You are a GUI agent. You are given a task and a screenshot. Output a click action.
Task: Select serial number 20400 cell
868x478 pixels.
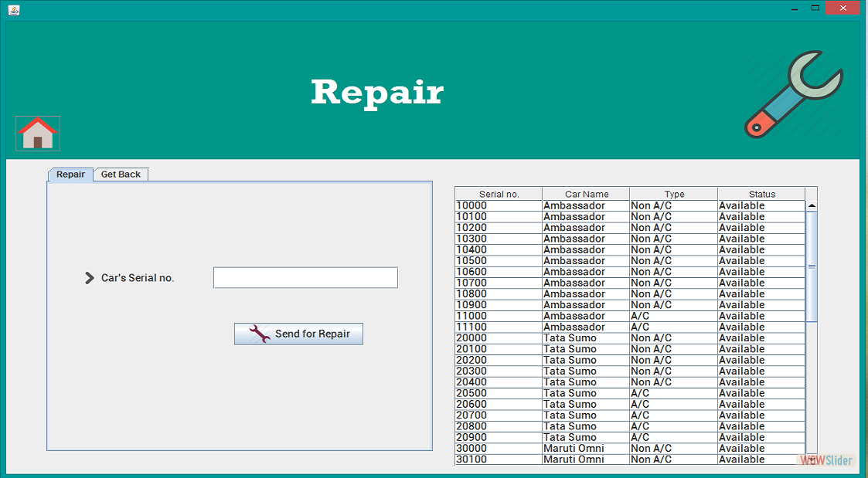[499, 383]
